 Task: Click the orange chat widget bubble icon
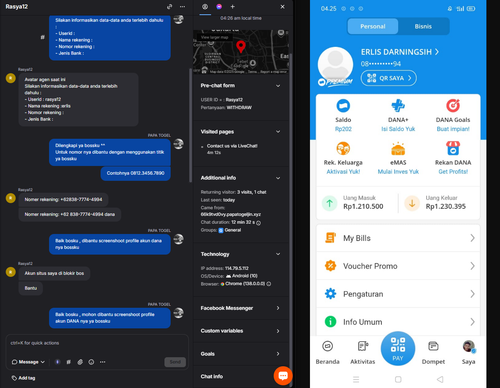click(283, 376)
